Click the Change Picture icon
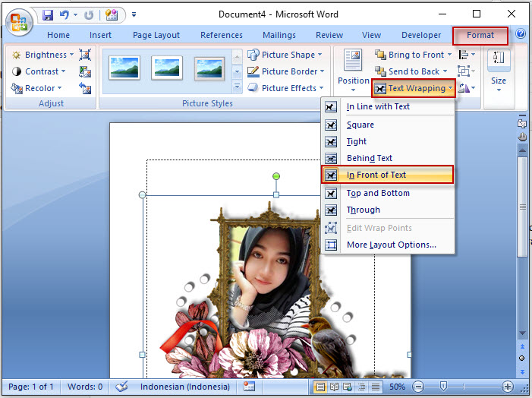Viewport: 532px width, 398px height. 85,71
